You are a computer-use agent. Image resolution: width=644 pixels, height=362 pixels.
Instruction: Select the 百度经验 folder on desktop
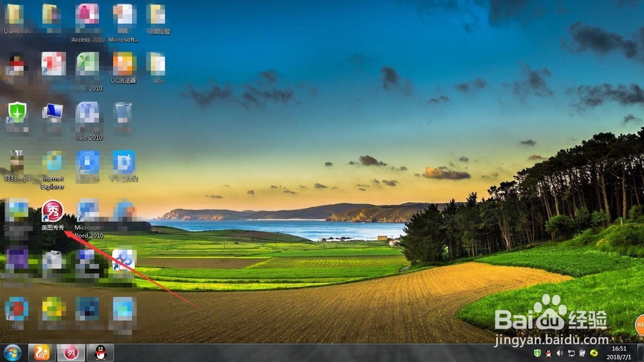[x=158, y=19]
